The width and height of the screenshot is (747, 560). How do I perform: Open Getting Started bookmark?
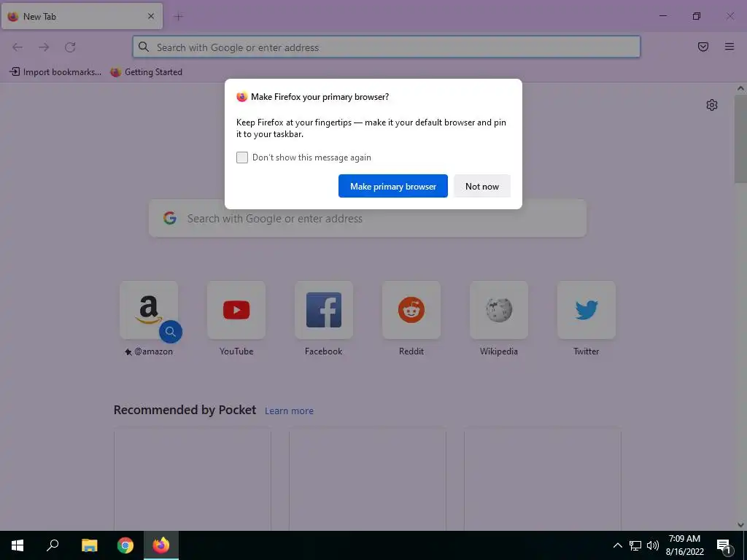pyautogui.click(x=146, y=72)
